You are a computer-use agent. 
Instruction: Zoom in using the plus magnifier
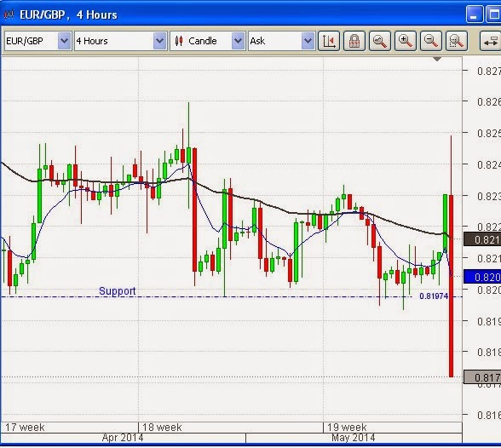coord(406,41)
